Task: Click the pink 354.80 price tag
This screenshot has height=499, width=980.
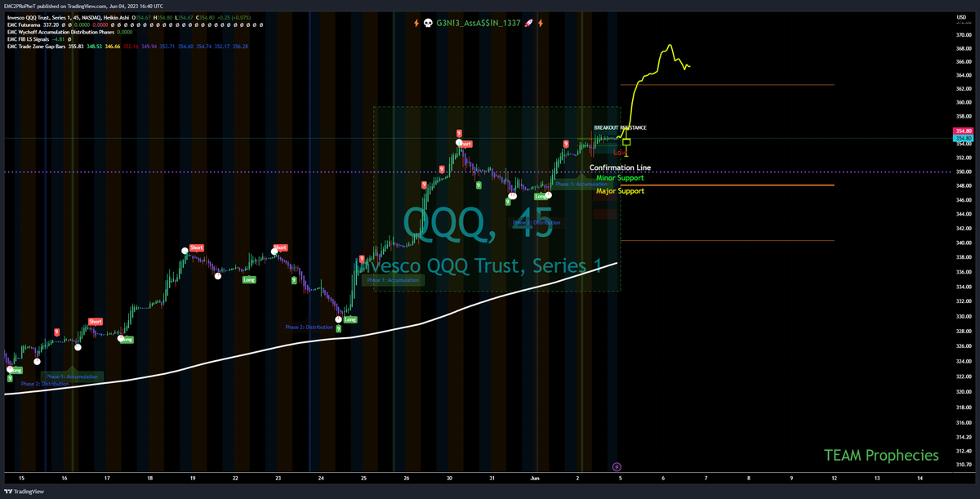Action: pyautogui.click(x=964, y=131)
